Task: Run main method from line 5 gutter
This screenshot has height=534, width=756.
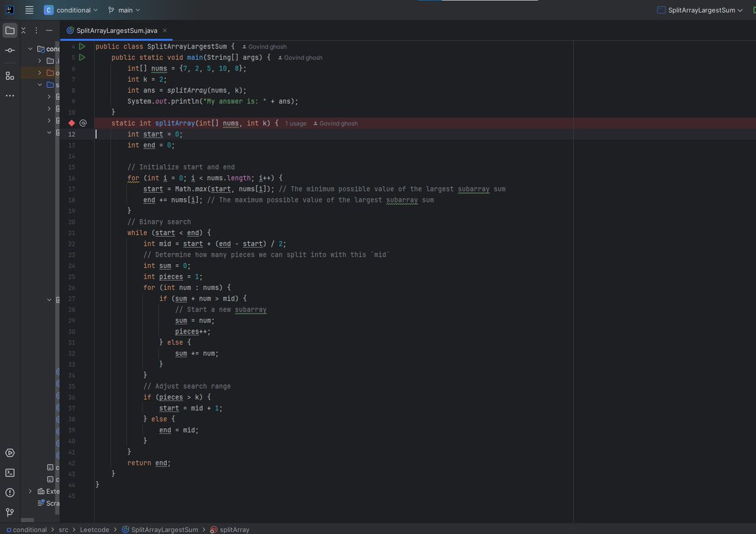Action: 82,57
